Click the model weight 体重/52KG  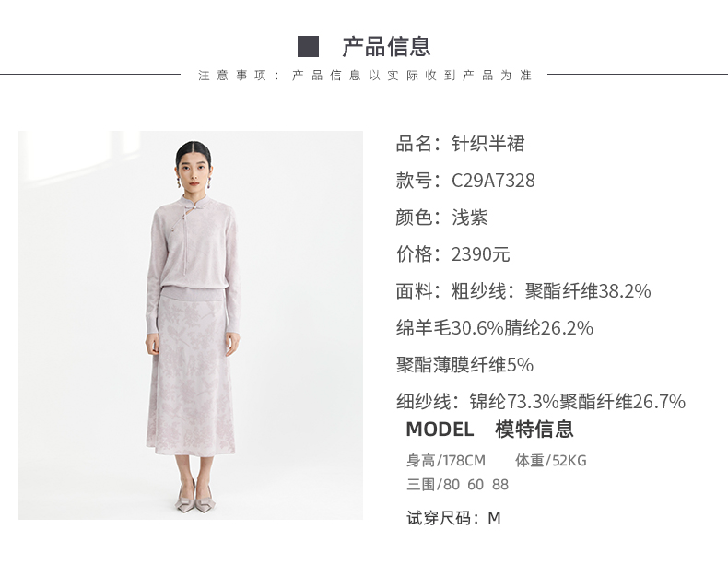coord(551,461)
